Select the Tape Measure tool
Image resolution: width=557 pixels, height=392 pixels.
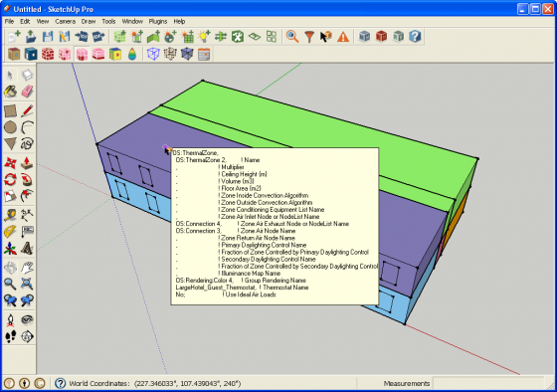[x=10, y=215]
